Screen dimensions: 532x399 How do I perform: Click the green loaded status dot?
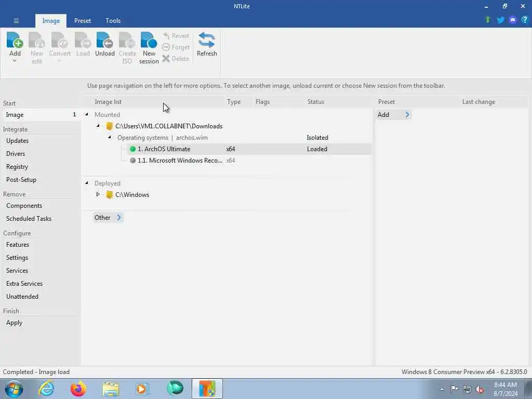(132, 149)
